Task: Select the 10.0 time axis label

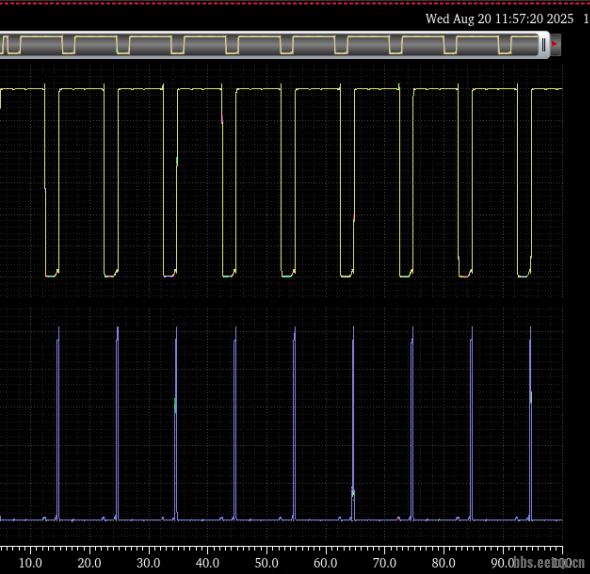Action: pos(30,563)
